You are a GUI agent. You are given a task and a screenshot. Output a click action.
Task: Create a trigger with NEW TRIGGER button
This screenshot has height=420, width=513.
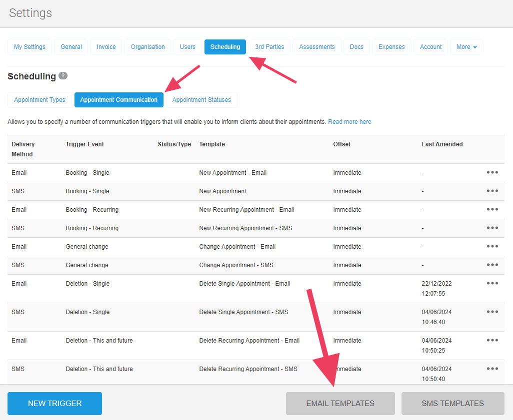[x=54, y=404]
